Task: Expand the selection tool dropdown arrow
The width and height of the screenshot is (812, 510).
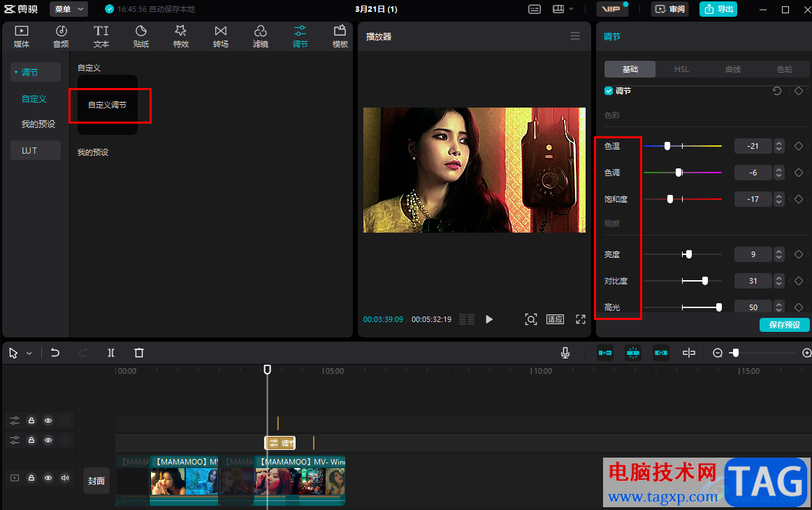Action: point(29,353)
